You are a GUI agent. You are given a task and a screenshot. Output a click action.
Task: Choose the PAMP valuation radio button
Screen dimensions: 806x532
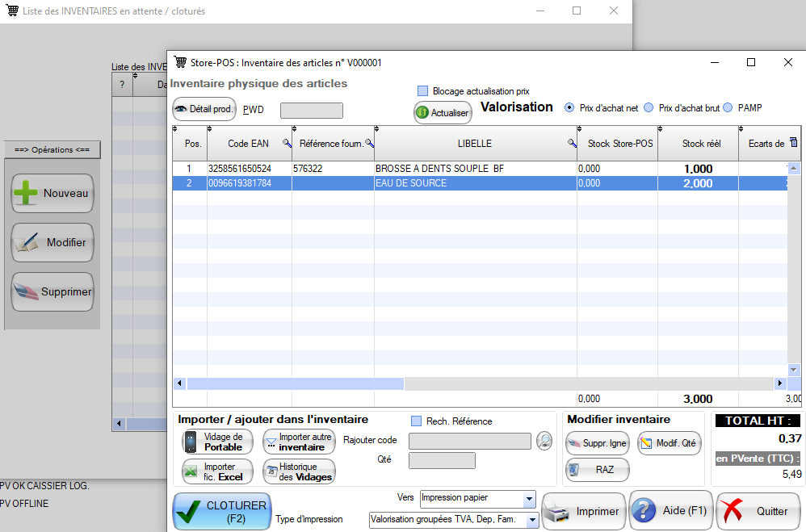[x=728, y=107]
